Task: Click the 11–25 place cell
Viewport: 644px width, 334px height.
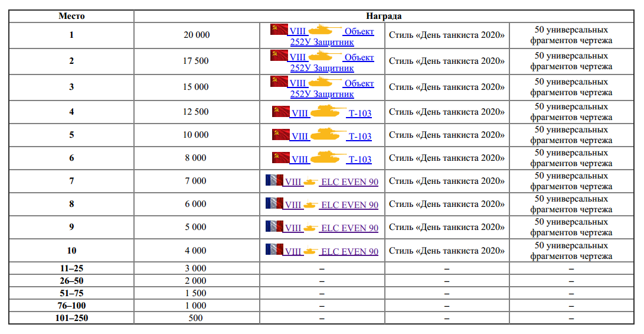Action: pos(71,268)
